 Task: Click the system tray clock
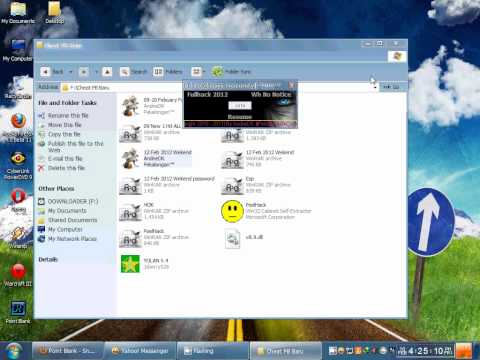pyautogui.click(x=426, y=351)
